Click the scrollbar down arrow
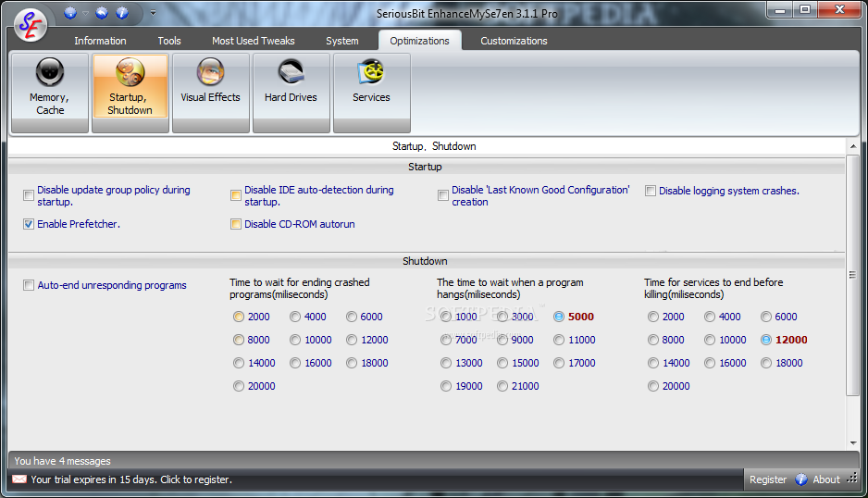868x498 pixels. 853,443
